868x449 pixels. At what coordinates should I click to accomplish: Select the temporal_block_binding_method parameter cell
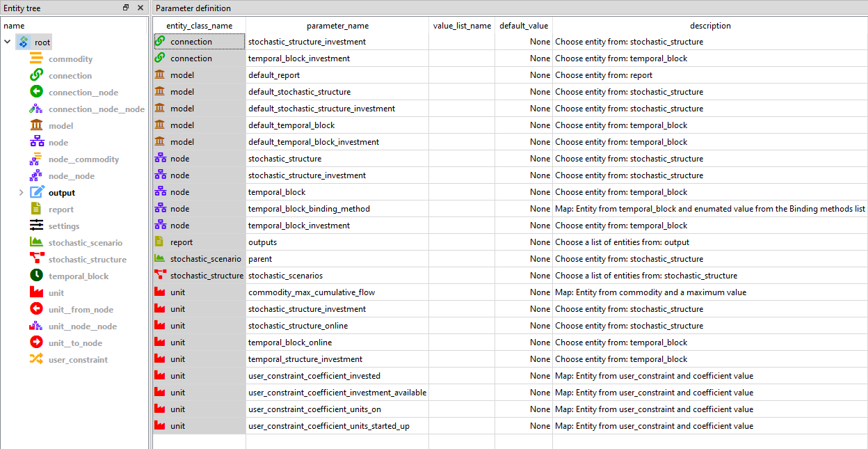pos(337,209)
